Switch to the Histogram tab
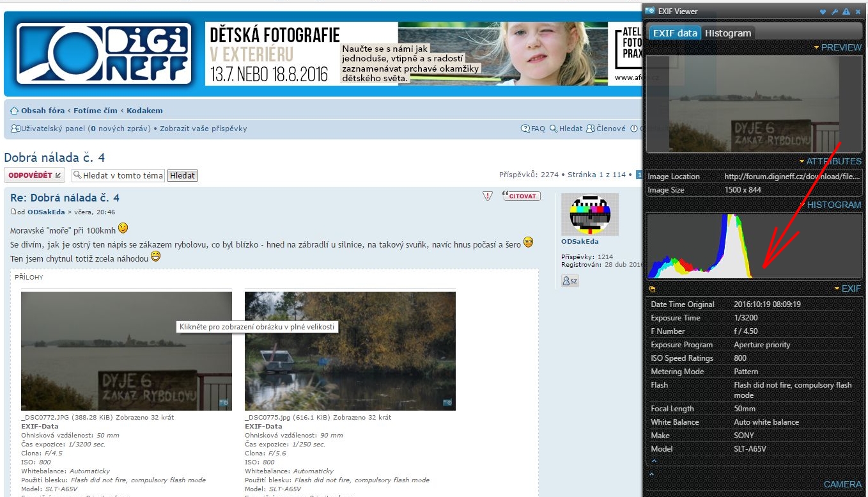868x497 pixels. click(x=728, y=33)
